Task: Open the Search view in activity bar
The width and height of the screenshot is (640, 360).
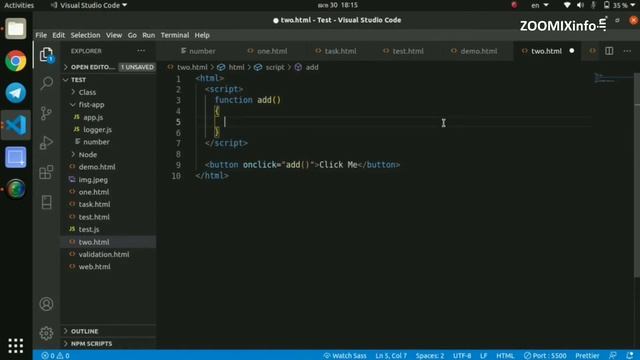Action: click(x=47, y=83)
